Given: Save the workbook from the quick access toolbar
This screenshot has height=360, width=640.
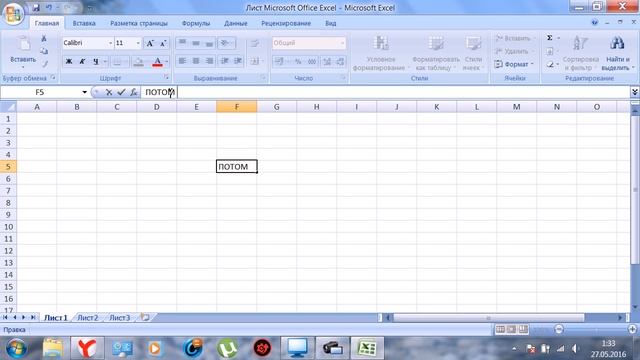Looking at the screenshot, I should tap(36, 7).
